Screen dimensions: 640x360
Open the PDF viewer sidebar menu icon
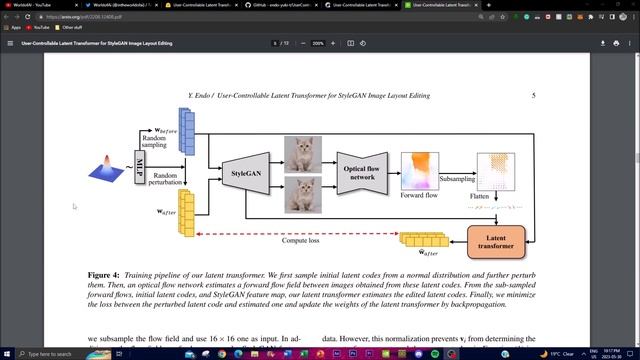point(10,43)
